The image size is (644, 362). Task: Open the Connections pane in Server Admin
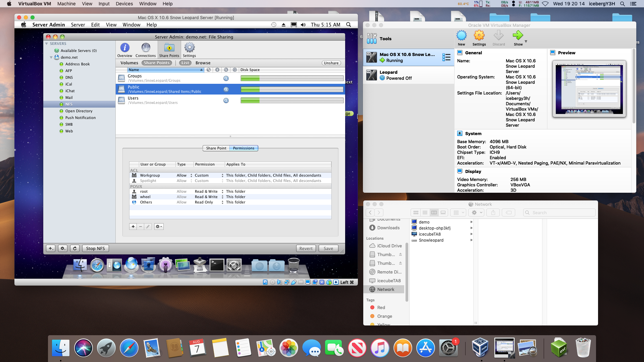[146, 50]
